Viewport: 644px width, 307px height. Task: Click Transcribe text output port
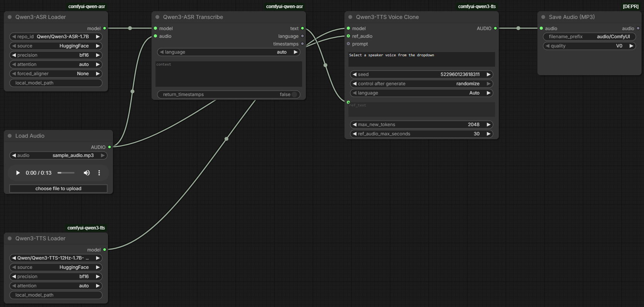point(303,28)
